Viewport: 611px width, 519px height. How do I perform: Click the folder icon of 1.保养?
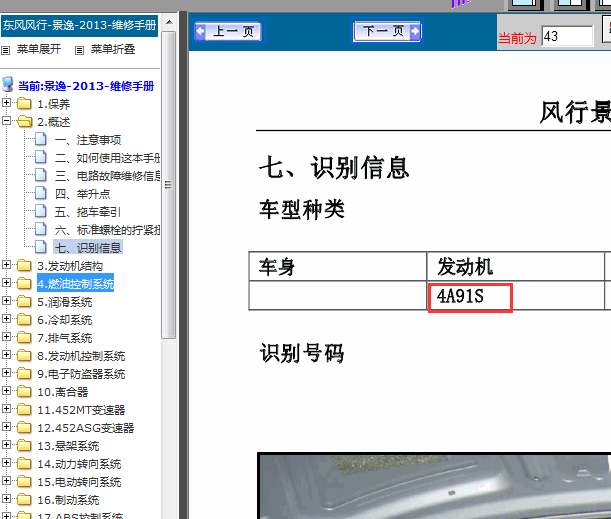pos(24,104)
